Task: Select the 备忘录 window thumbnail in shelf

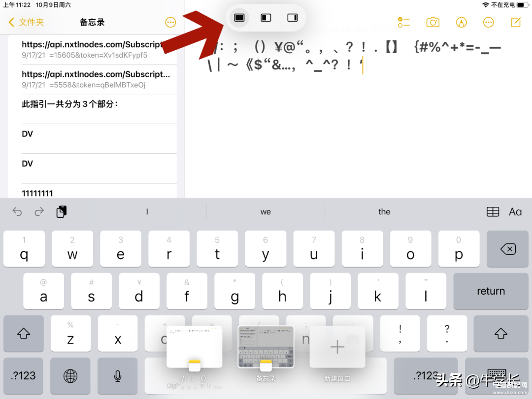Action: [x=266, y=347]
